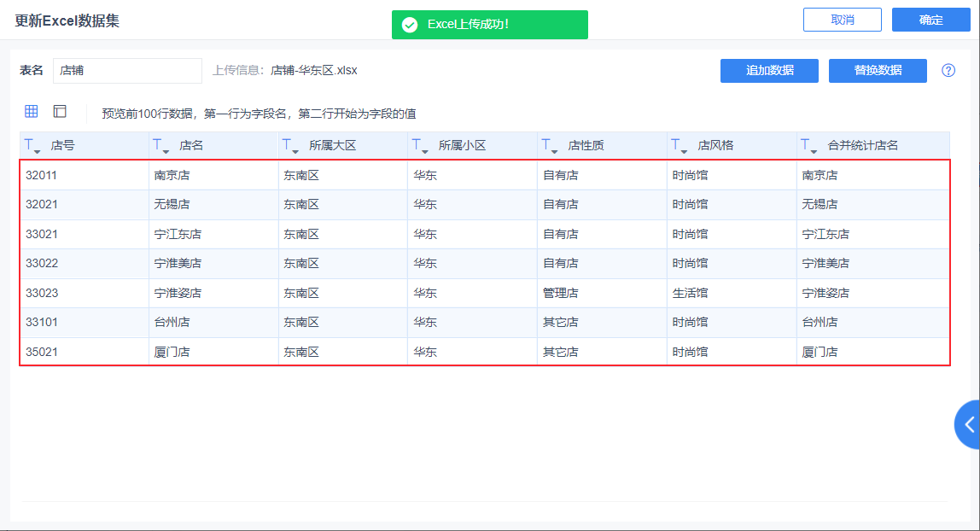The image size is (980, 531).
Task: Click 追加数据 to append data
Action: (x=769, y=71)
